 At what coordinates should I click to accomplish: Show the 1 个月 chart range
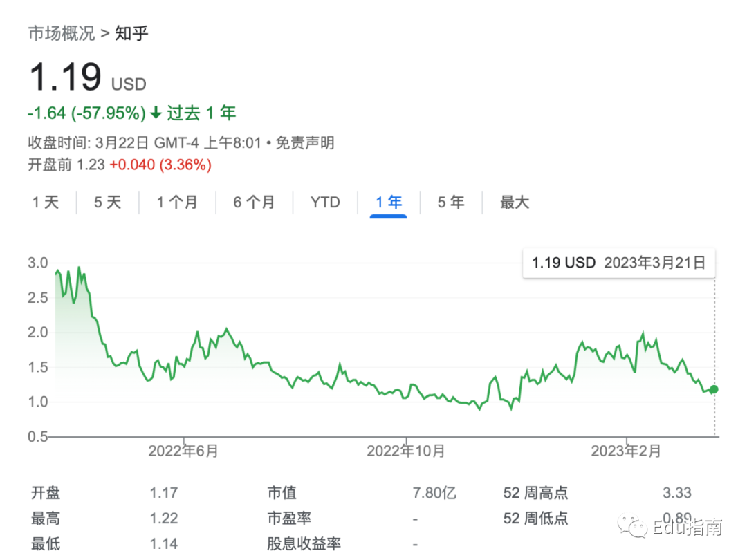point(177,203)
